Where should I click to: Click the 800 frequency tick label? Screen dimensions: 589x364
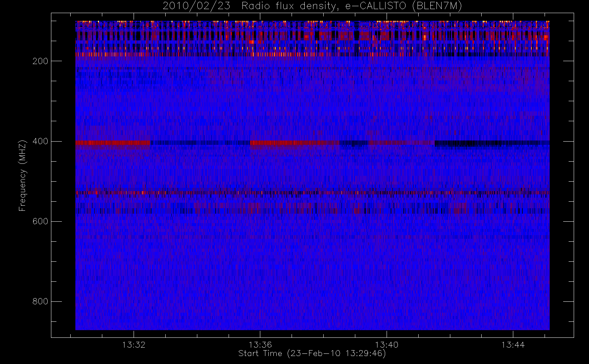coord(40,301)
